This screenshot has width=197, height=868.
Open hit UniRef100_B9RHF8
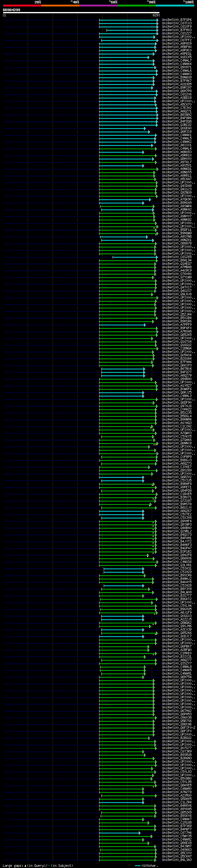(x=177, y=484)
